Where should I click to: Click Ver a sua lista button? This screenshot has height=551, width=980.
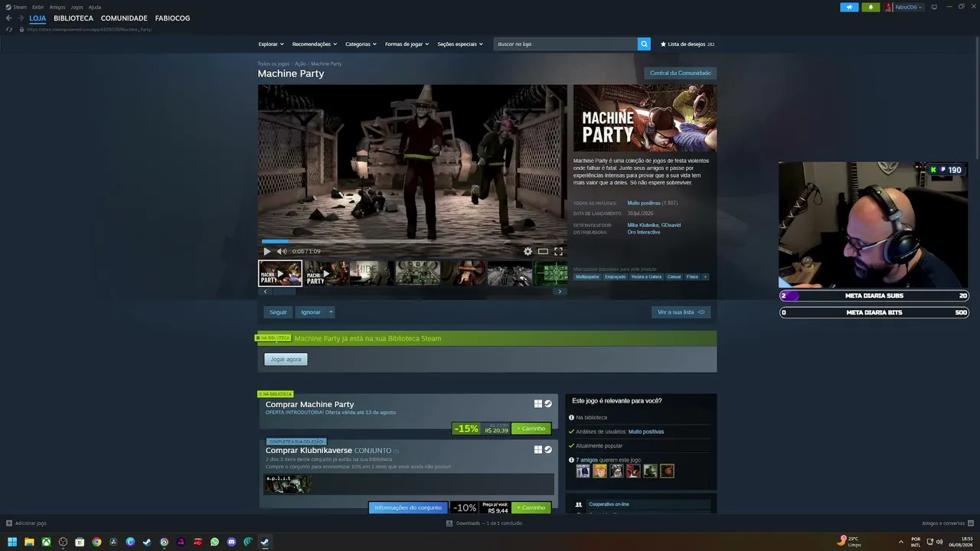coord(681,312)
